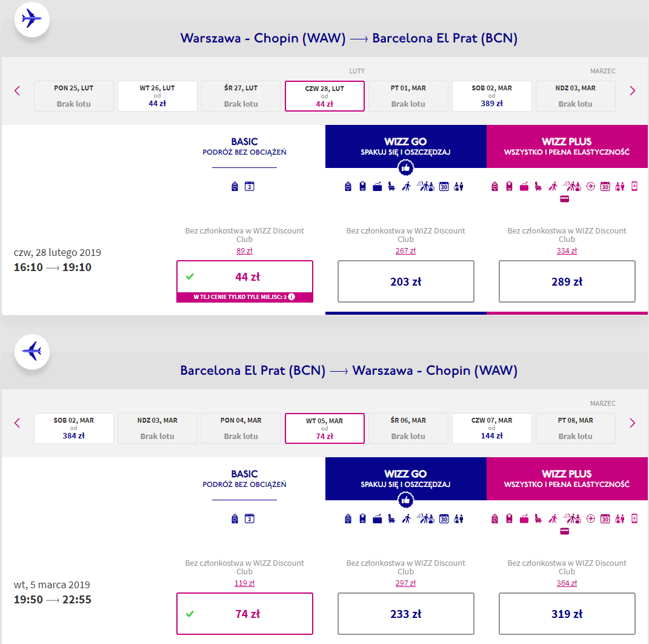Click the 334 zł non-member price link
649x644 pixels.
point(567,250)
